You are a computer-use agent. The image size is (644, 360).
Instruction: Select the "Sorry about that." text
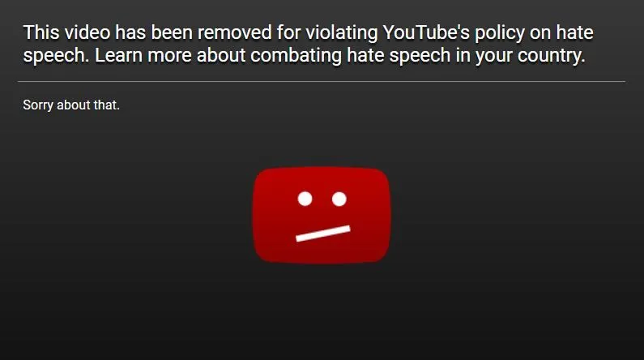[x=71, y=105]
